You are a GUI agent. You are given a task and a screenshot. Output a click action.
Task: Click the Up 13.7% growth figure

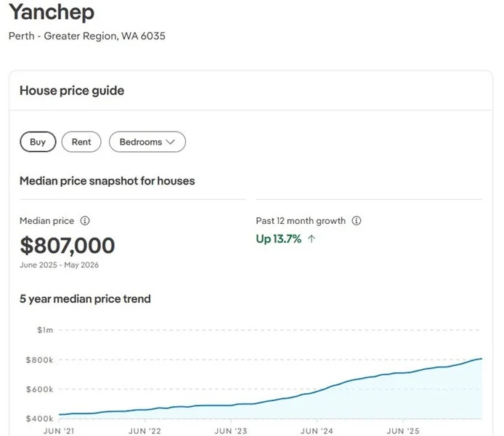click(x=279, y=239)
